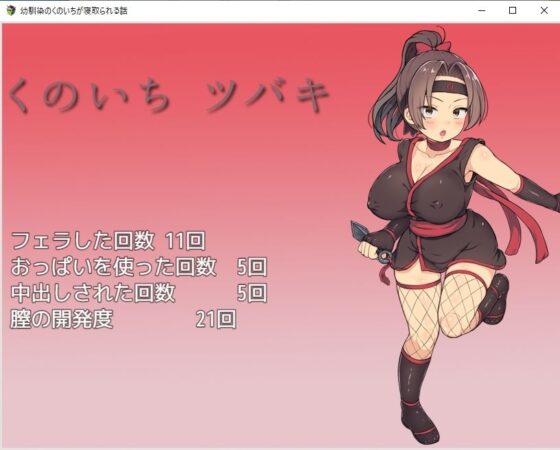Image resolution: width=560 pixels, height=450 pixels.
Task: Click the "21回" value
Action: point(216,319)
